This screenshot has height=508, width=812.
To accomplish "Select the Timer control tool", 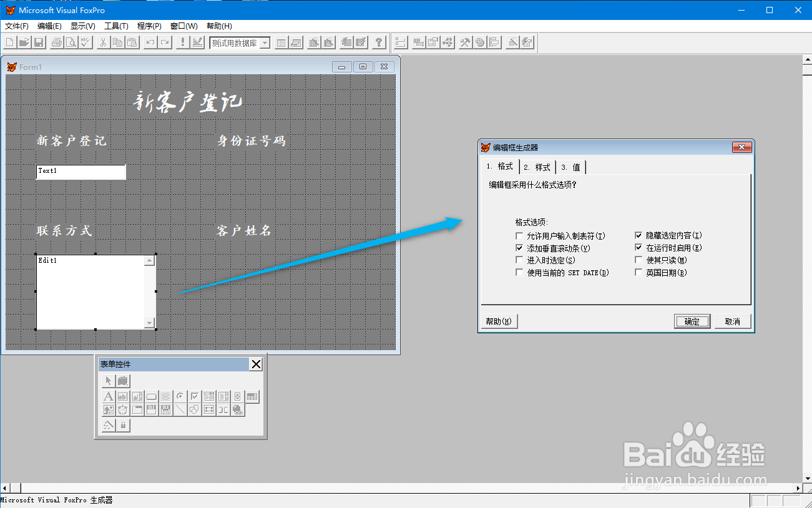I will [x=123, y=410].
